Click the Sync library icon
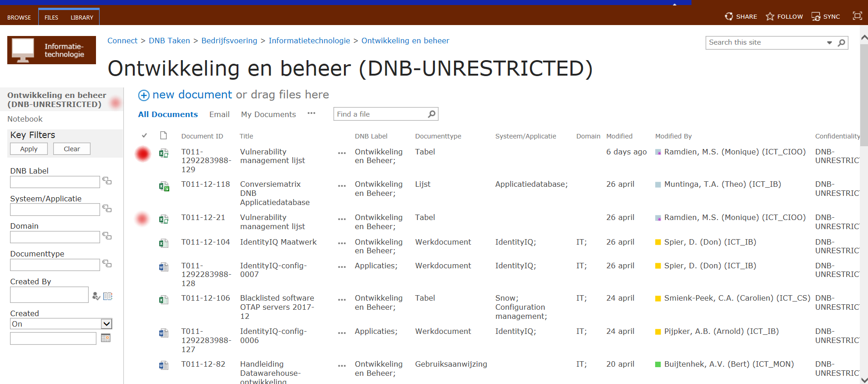 click(x=816, y=17)
